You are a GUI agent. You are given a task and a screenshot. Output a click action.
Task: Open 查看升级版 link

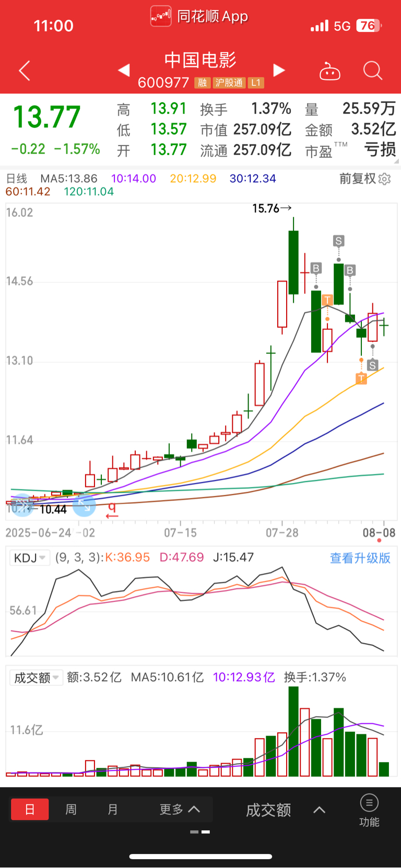(x=360, y=558)
